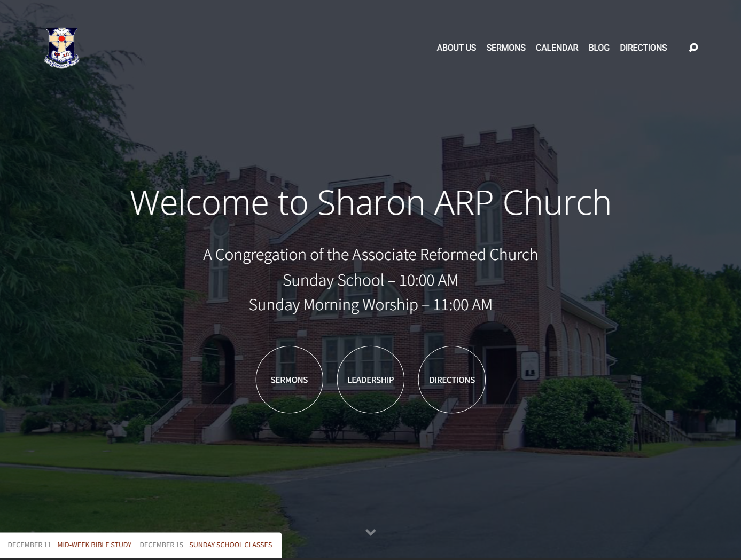The image size is (741, 560).
Task: Open Directions in the top navigation bar
Action: [x=643, y=48]
